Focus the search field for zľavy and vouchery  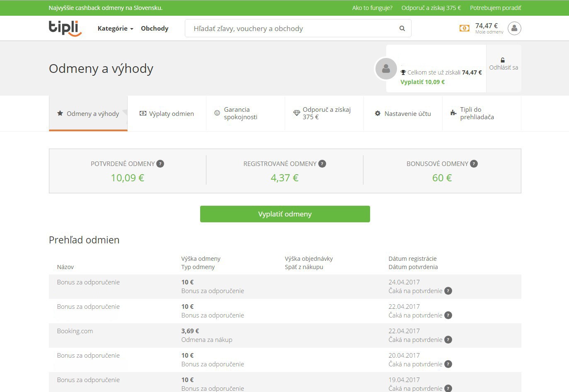[290, 29]
